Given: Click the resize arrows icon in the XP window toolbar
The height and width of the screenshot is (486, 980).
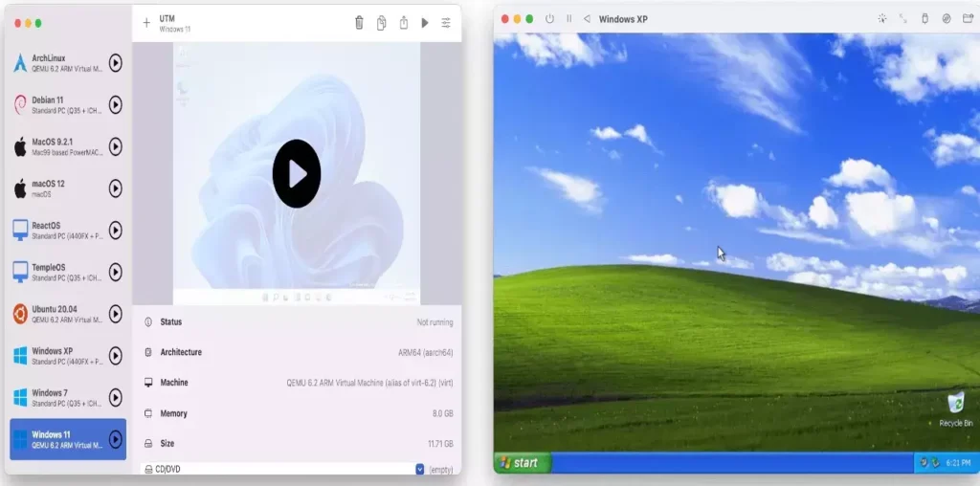Looking at the screenshot, I should [903, 19].
